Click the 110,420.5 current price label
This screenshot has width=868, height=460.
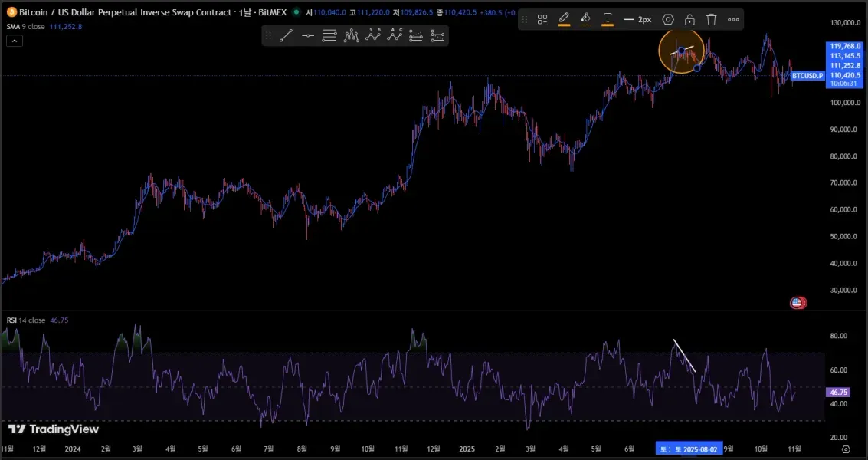point(845,75)
